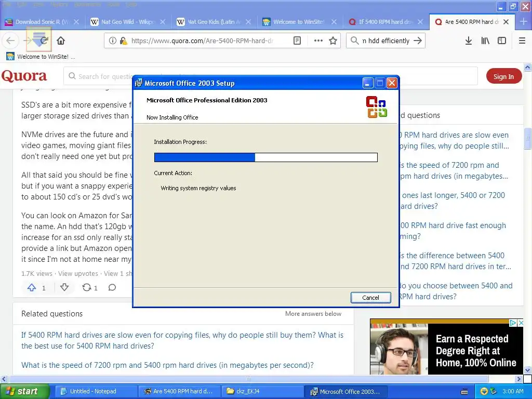Viewport: 532px width, 399px height.
Task: Go to the Firefox home icon
Action: tap(61, 41)
